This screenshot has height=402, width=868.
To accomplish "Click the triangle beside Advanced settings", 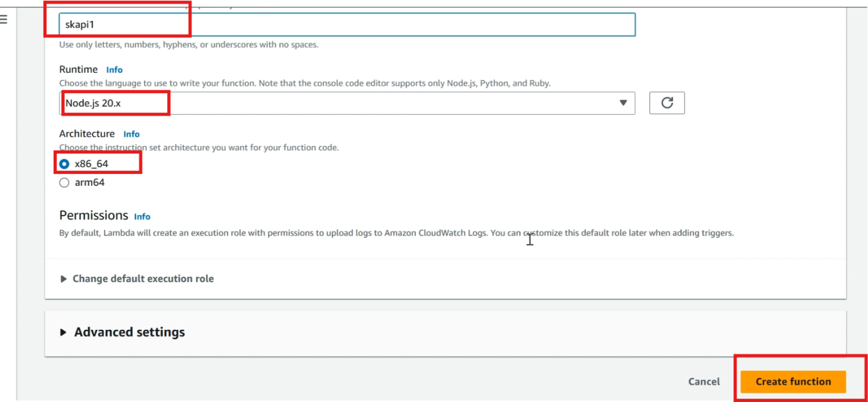I will pos(64,332).
